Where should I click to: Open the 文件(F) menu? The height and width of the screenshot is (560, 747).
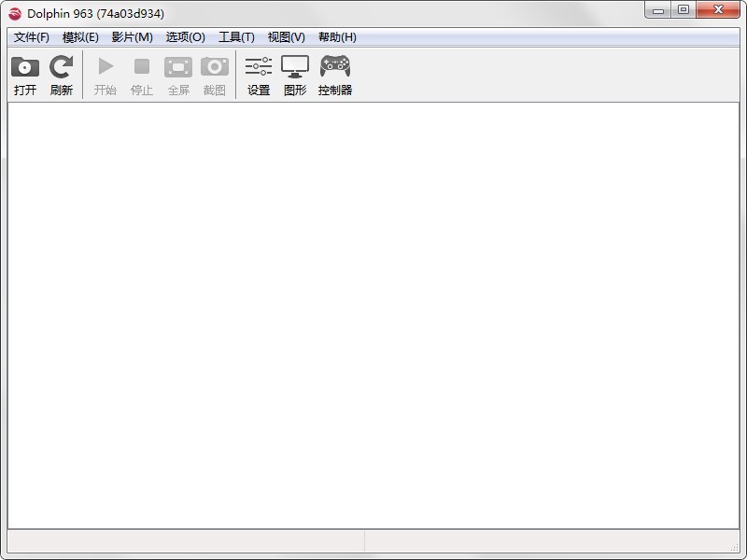32,37
